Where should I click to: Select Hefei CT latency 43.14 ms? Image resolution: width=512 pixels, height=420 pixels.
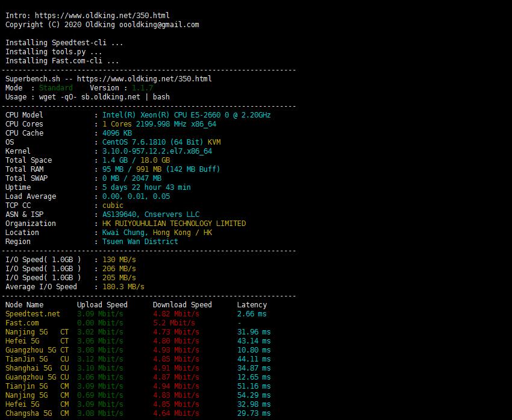coord(254,341)
